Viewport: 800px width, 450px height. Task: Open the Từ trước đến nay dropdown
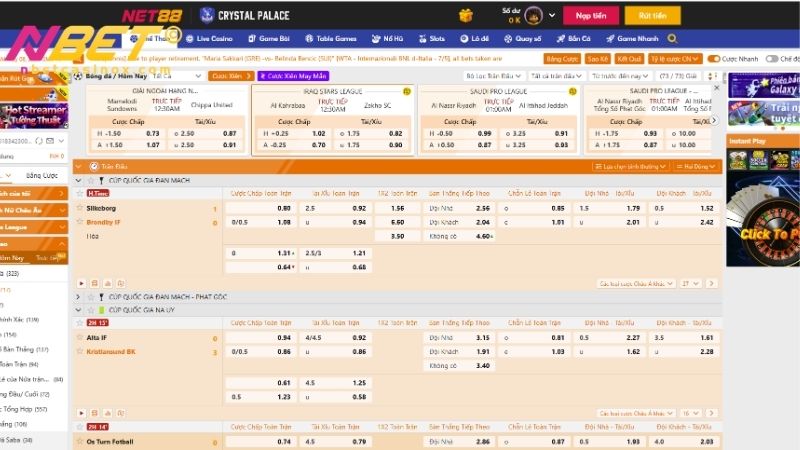point(620,76)
